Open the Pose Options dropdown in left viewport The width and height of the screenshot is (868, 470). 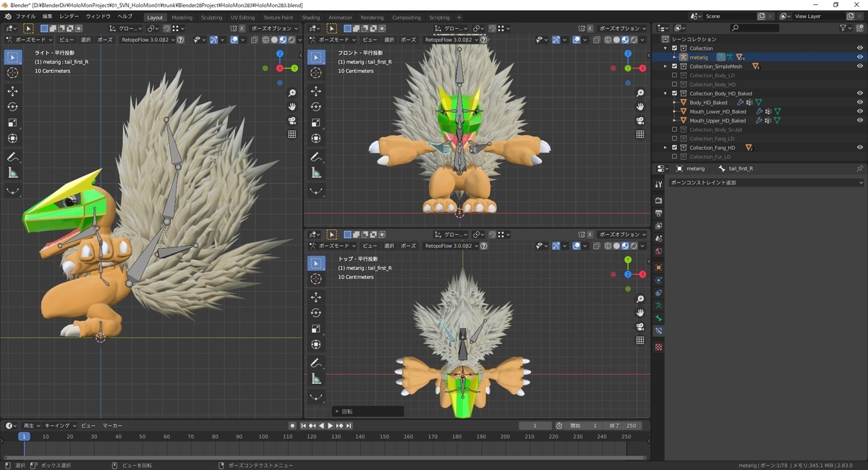pos(274,28)
